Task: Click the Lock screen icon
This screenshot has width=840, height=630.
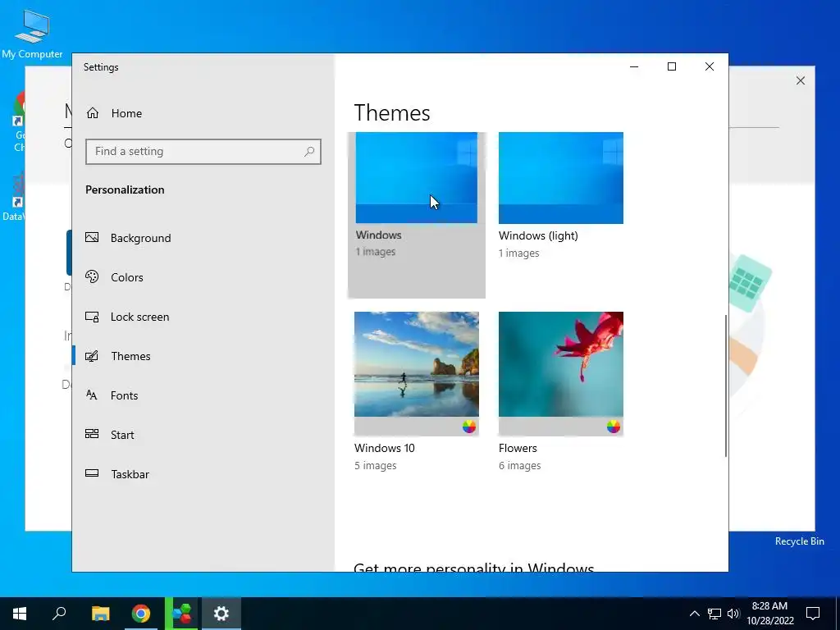Action: coord(92,317)
